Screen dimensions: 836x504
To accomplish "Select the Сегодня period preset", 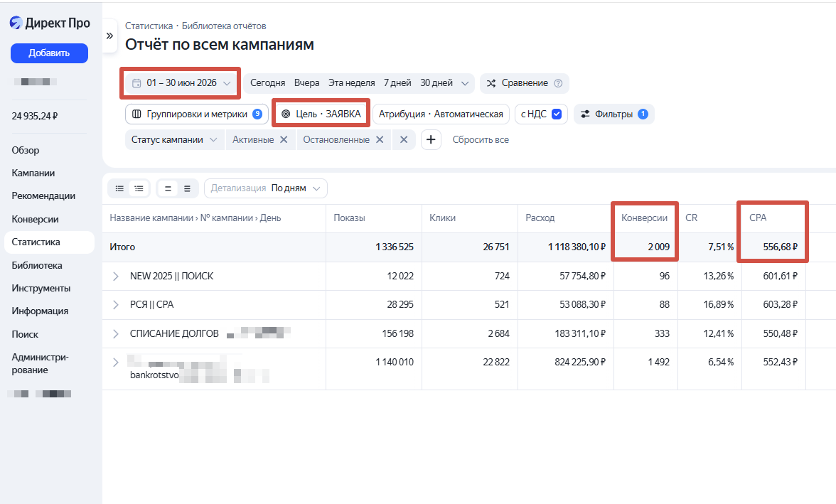I will click(x=267, y=83).
